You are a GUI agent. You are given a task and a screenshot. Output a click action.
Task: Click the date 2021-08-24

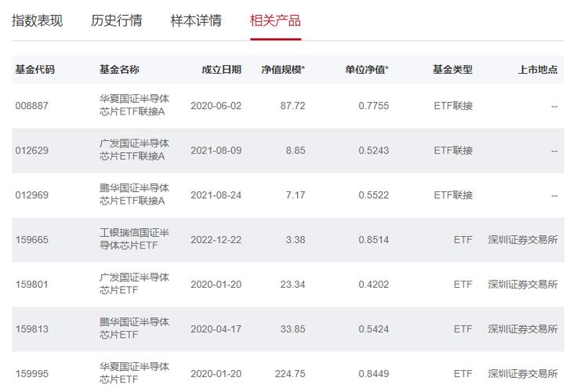tap(216, 195)
